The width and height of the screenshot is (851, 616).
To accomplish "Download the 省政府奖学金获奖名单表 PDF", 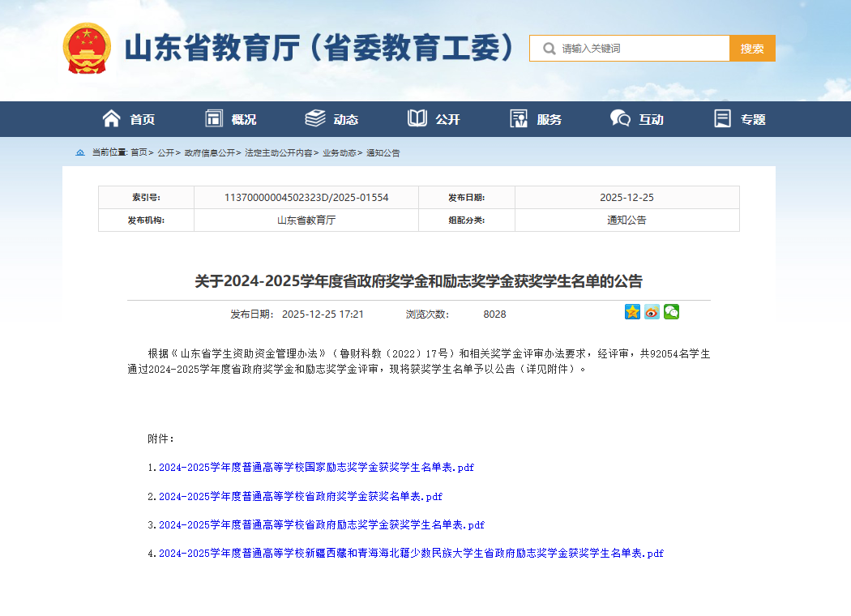I will [x=300, y=496].
